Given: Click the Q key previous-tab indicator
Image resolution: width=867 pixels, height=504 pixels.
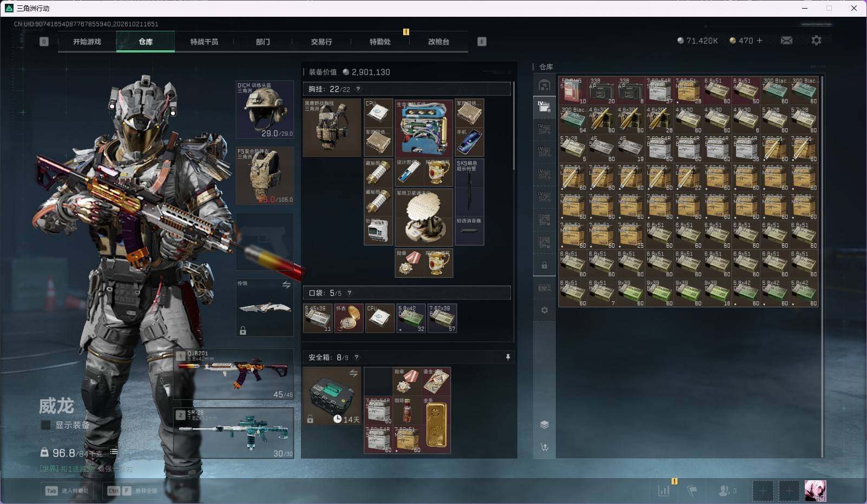Looking at the screenshot, I should [x=44, y=42].
